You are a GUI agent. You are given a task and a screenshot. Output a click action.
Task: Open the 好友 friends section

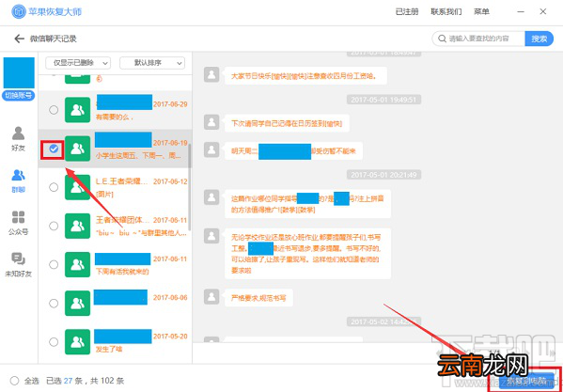(x=18, y=139)
